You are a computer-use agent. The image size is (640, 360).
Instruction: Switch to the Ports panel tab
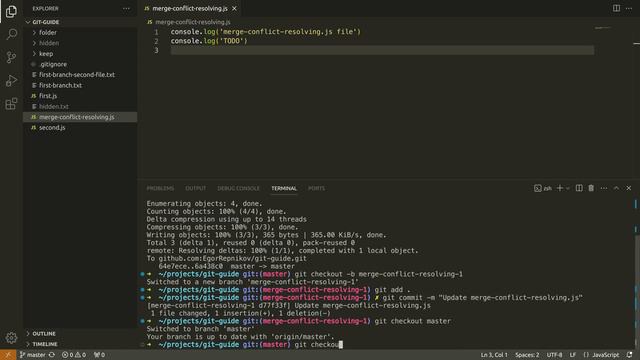pyautogui.click(x=316, y=189)
